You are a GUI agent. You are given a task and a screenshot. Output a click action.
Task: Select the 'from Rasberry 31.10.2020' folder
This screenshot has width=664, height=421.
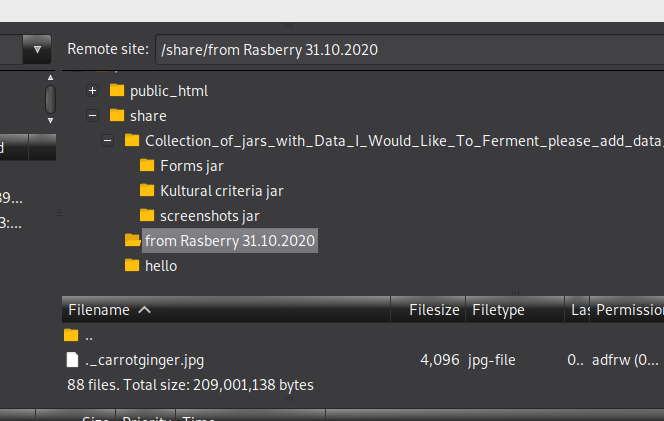(x=230, y=241)
